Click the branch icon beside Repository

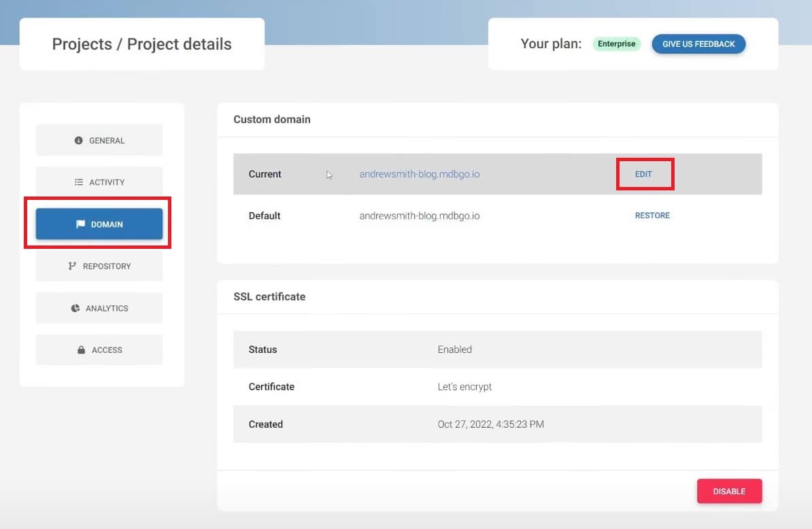(x=72, y=267)
